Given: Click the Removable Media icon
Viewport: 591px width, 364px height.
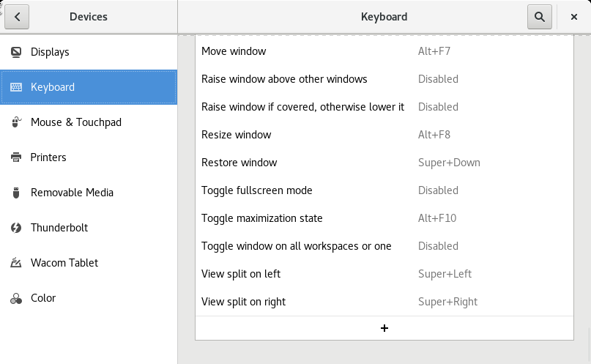Looking at the screenshot, I should pos(16,193).
